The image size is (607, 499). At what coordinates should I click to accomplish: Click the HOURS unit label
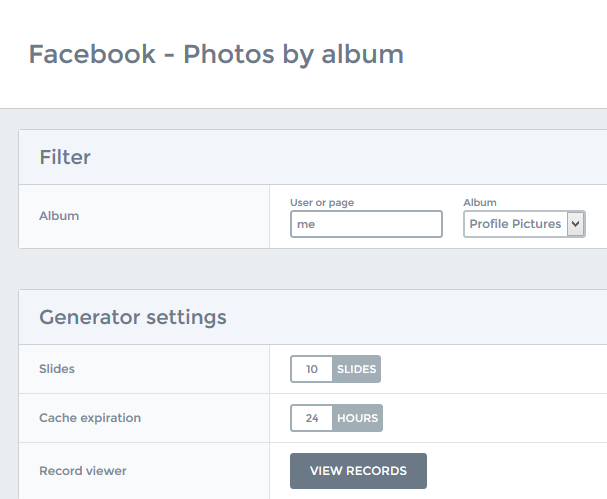coord(357,418)
